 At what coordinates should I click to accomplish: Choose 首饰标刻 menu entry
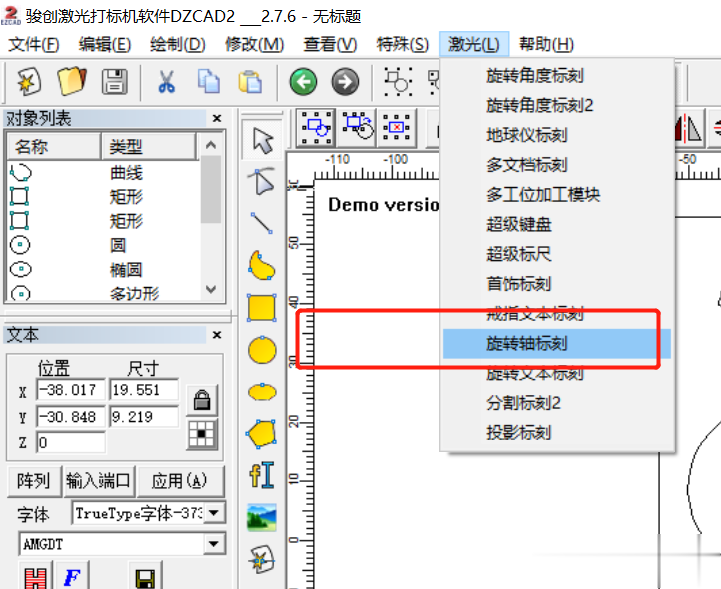coord(556,284)
